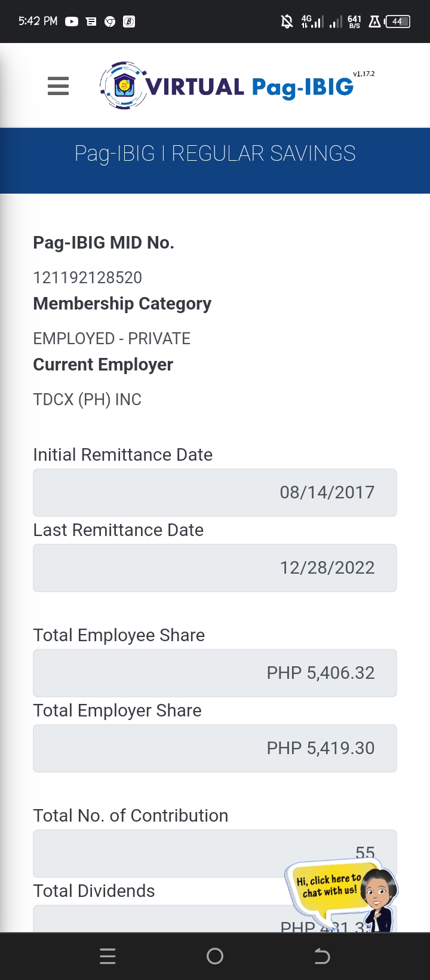Open the Android recent apps button
This screenshot has width=430, height=980.
tap(107, 957)
